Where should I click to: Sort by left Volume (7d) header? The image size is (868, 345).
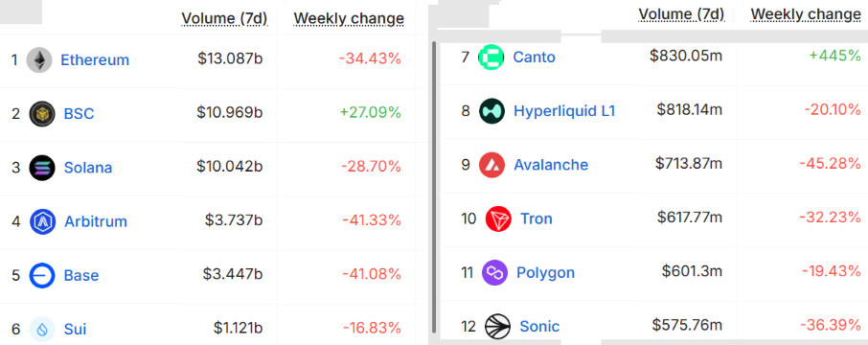point(225,19)
